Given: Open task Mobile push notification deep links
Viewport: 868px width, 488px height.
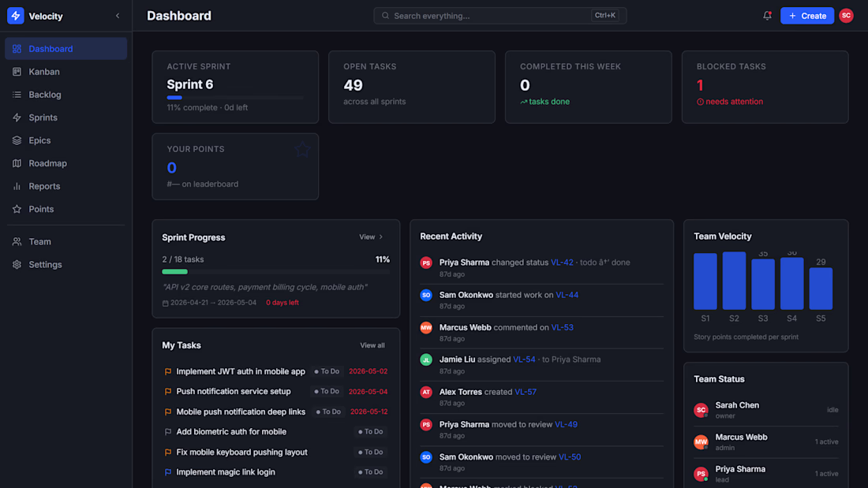Looking at the screenshot, I should click(x=241, y=412).
